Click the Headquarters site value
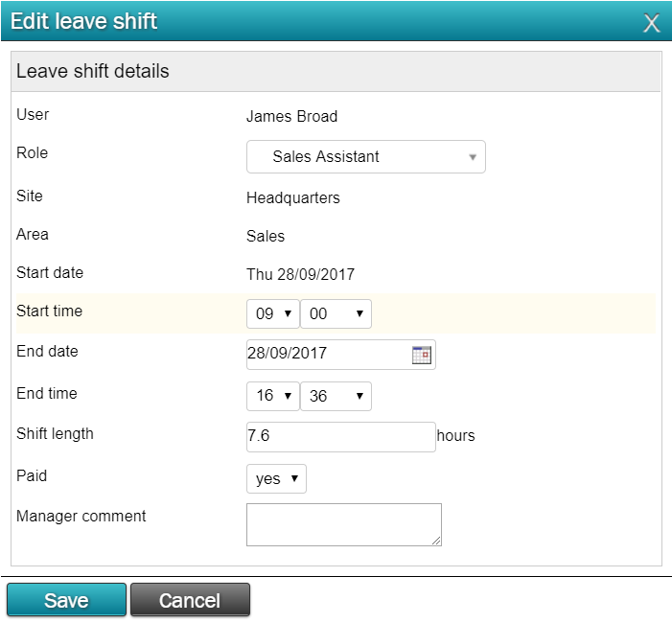This screenshot has width=672, height=623. click(x=293, y=198)
